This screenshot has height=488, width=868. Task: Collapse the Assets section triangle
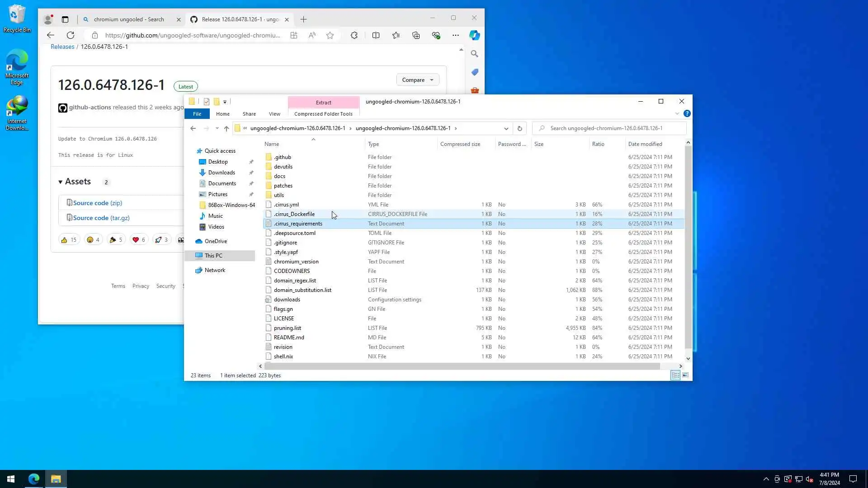[60, 182]
